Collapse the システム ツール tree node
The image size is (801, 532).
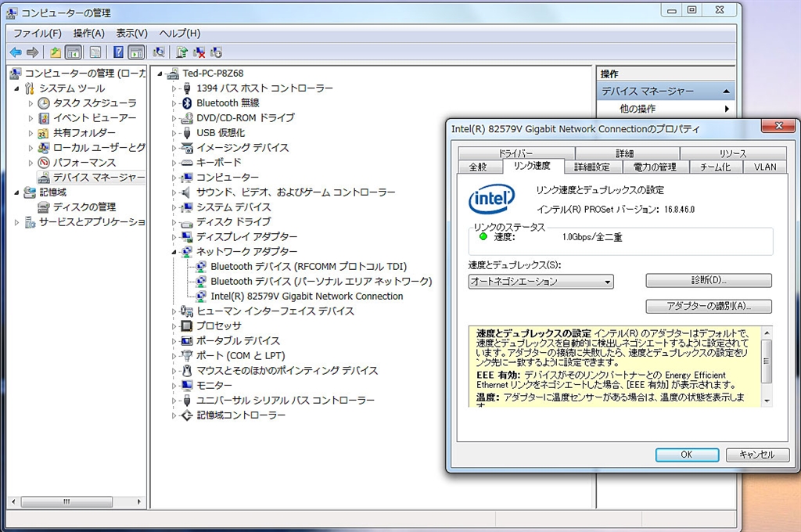click(x=17, y=89)
